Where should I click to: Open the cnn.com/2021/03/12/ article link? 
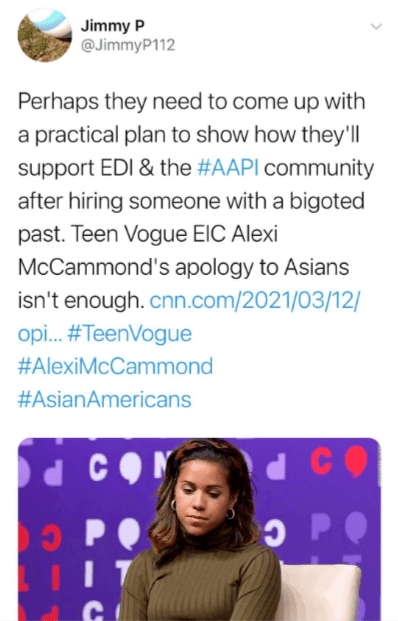click(x=254, y=301)
